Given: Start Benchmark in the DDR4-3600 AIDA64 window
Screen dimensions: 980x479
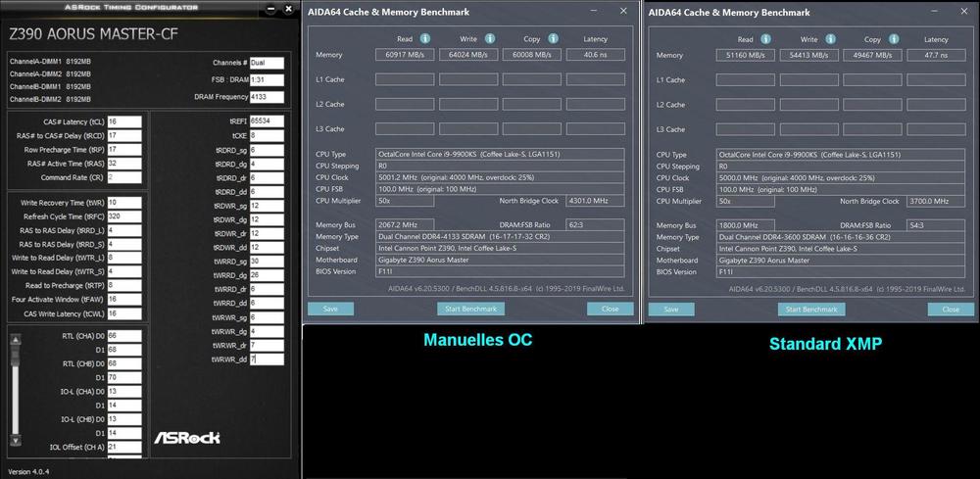Looking at the screenshot, I should [x=812, y=309].
